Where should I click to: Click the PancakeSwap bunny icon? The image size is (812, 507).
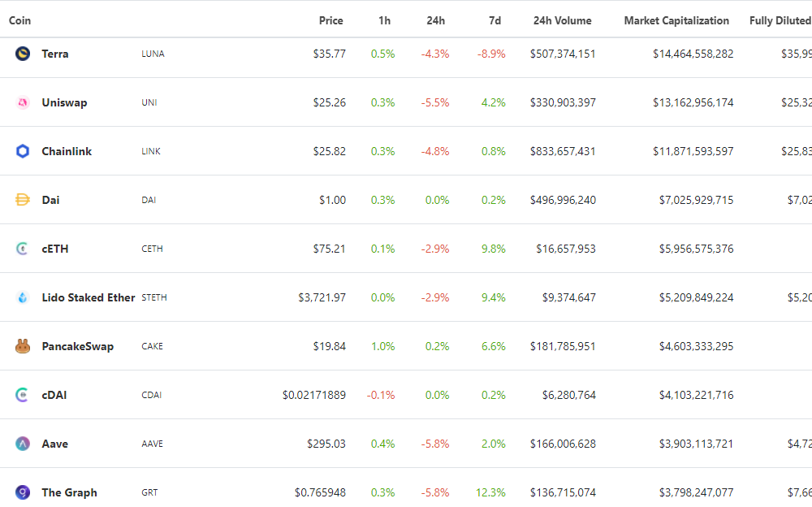(x=22, y=346)
